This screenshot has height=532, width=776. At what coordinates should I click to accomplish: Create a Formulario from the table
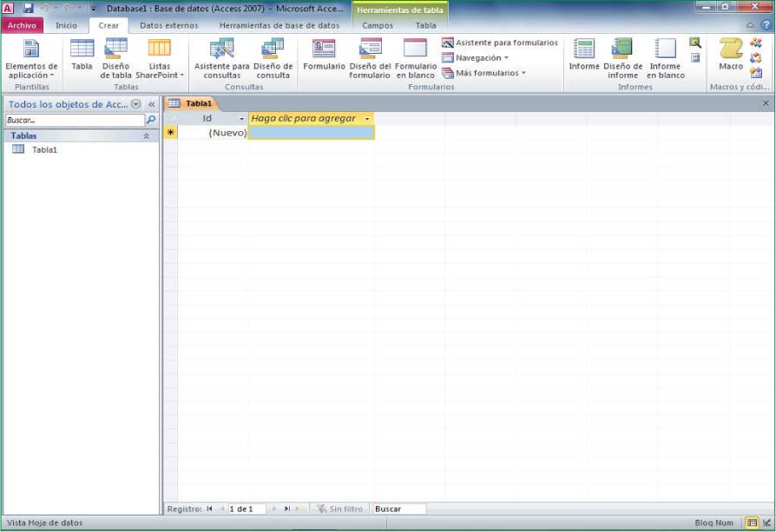pos(324,55)
